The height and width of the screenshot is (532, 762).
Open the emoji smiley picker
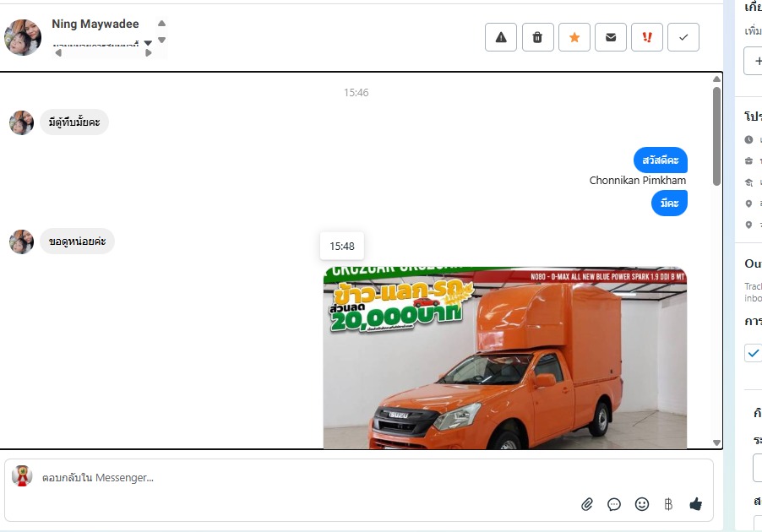point(642,504)
